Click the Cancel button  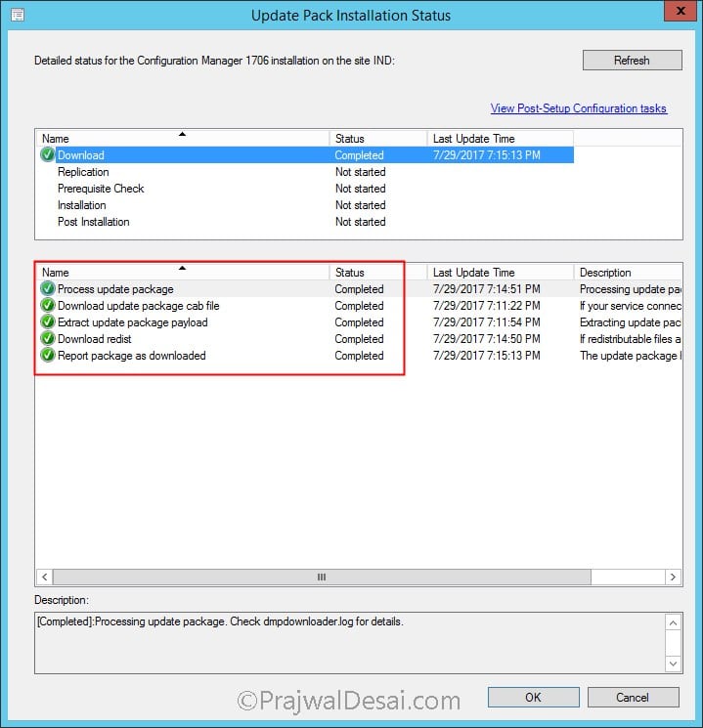(x=633, y=697)
